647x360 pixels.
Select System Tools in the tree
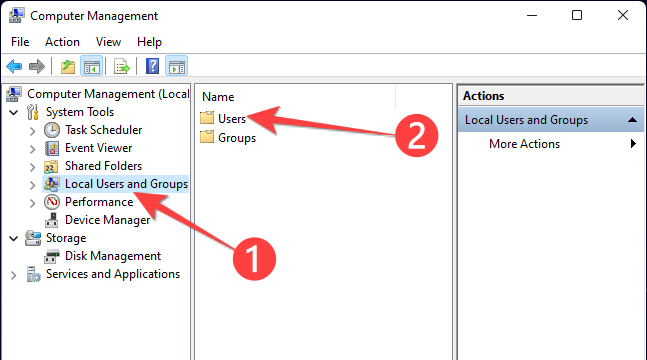pyautogui.click(x=80, y=112)
